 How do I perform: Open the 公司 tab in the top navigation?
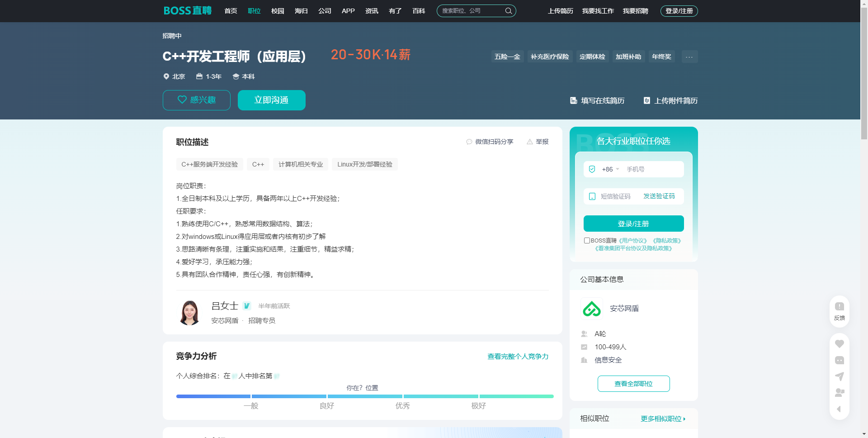[325, 11]
